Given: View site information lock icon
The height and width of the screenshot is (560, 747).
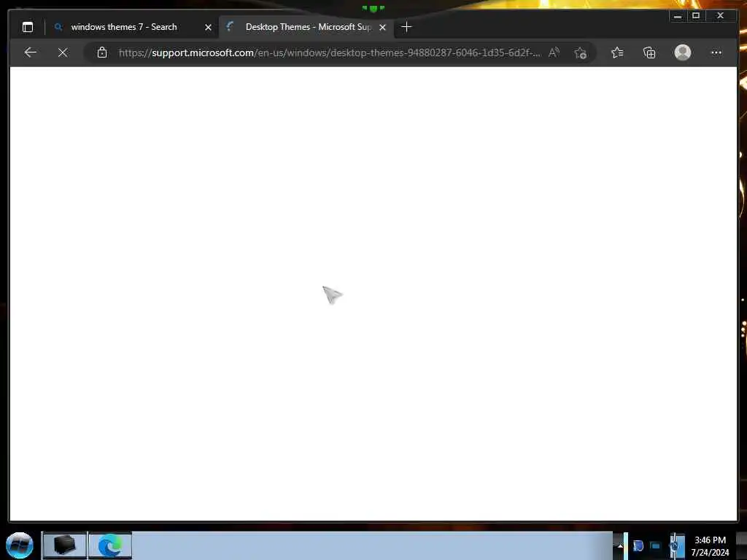Looking at the screenshot, I should pyautogui.click(x=102, y=52).
